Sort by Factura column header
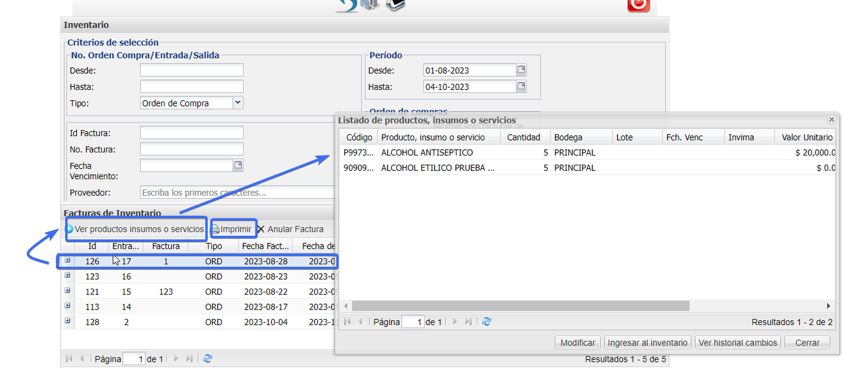Viewport: 868px width, 384px height. click(166, 246)
